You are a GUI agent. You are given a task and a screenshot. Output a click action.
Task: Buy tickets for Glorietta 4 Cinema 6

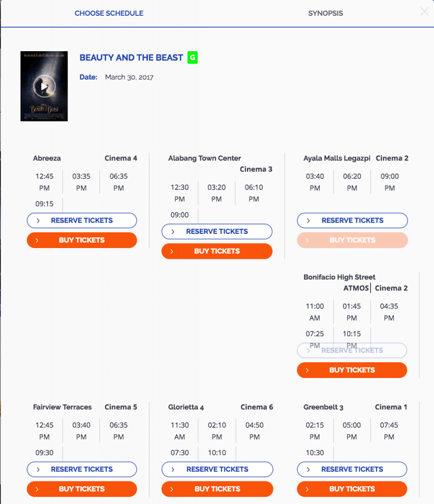pyautogui.click(x=217, y=489)
